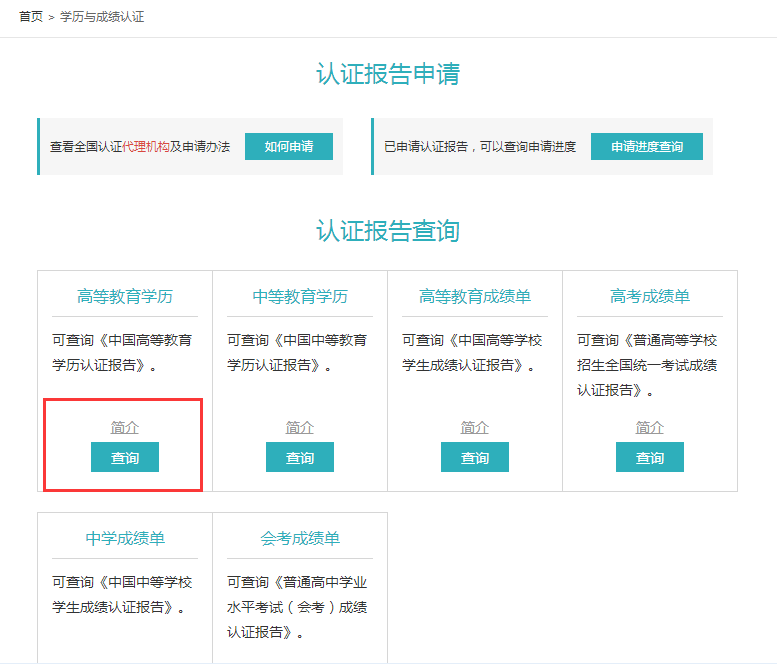Screen dimensions: 777x668
Task: Open 简介 link under 中等教育学历
Action: [x=300, y=427]
